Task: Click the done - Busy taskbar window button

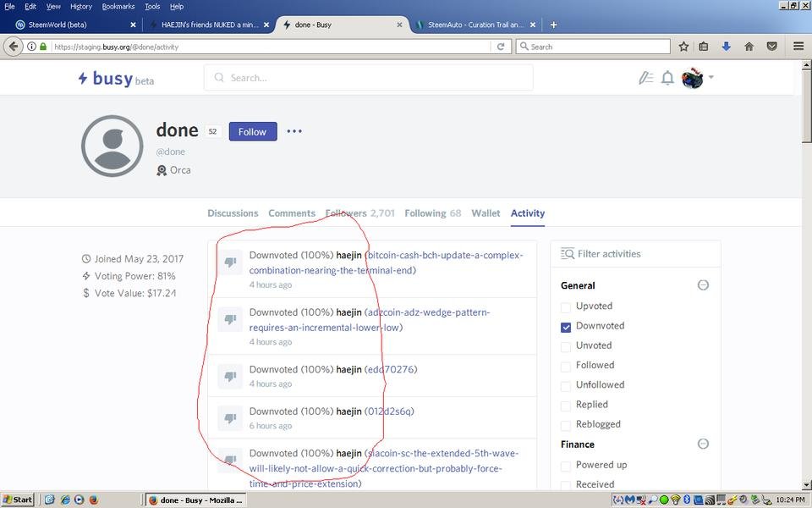Action: [x=195, y=500]
